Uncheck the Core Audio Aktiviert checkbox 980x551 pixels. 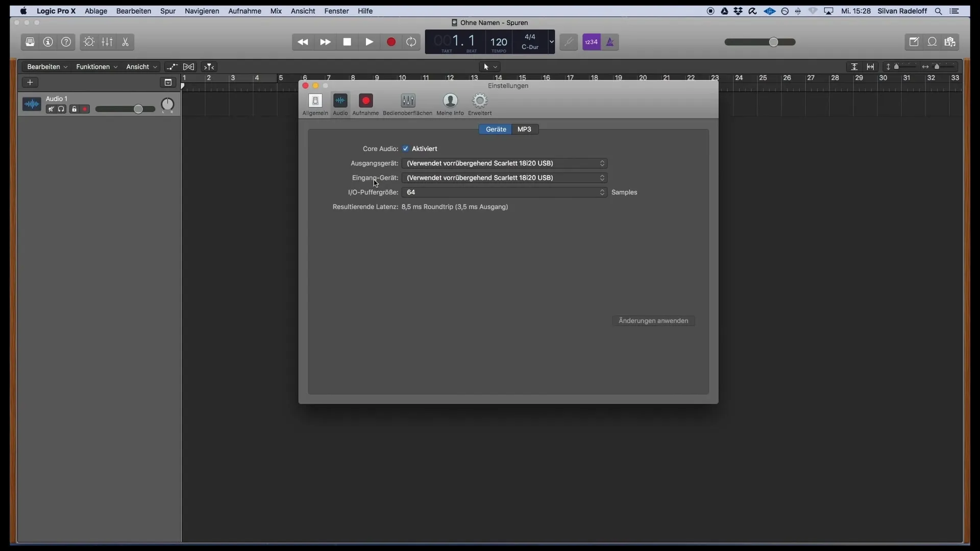click(406, 149)
